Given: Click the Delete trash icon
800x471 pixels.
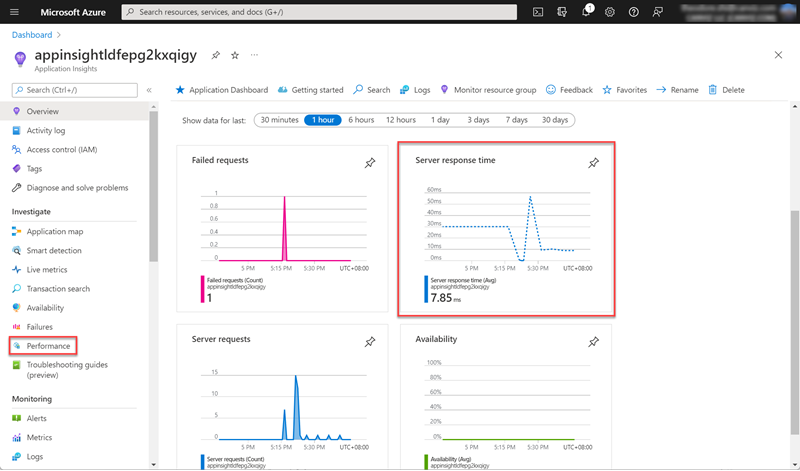Looking at the screenshot, I should point(713,90).
